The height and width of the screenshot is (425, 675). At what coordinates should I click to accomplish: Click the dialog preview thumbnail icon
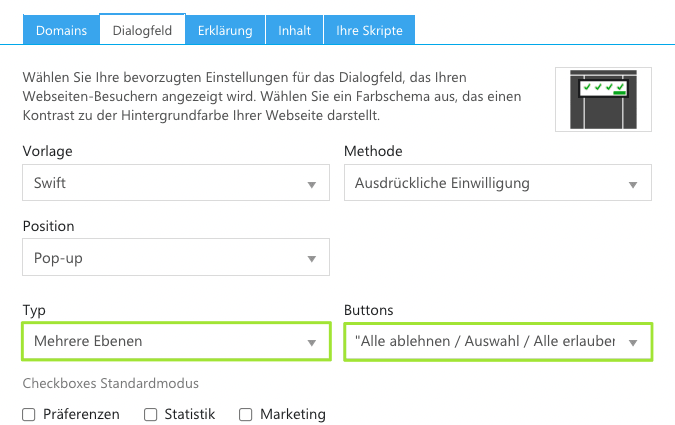point(603,99)
